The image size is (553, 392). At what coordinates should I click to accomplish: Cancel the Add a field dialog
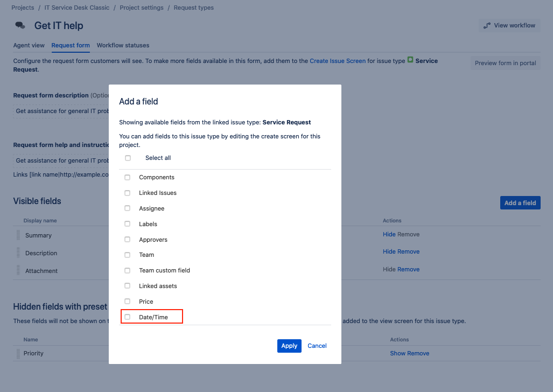pyautogui.click(x=317, y=346)
